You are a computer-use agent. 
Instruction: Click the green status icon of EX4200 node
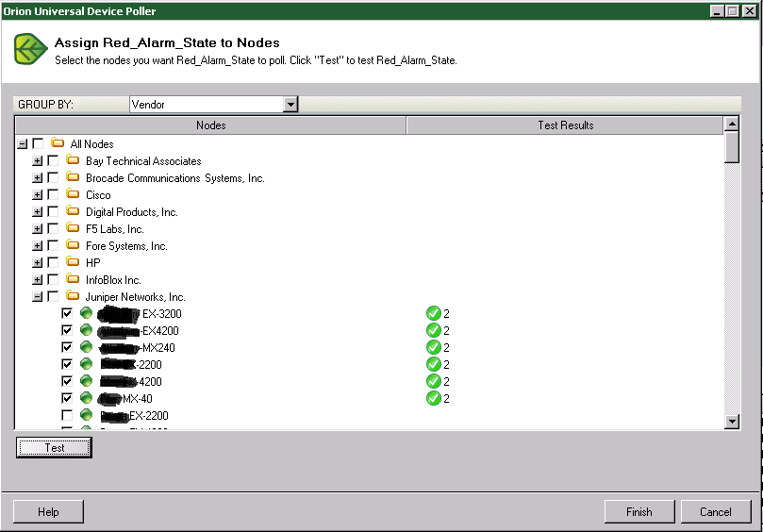(x=86, y=330)
